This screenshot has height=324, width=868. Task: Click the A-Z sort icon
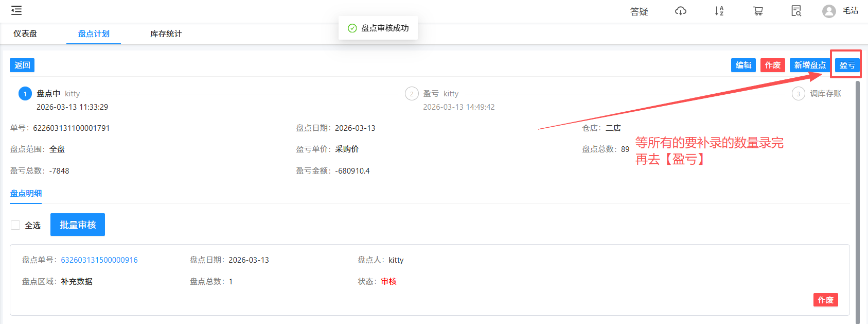[x=719, y=11]
